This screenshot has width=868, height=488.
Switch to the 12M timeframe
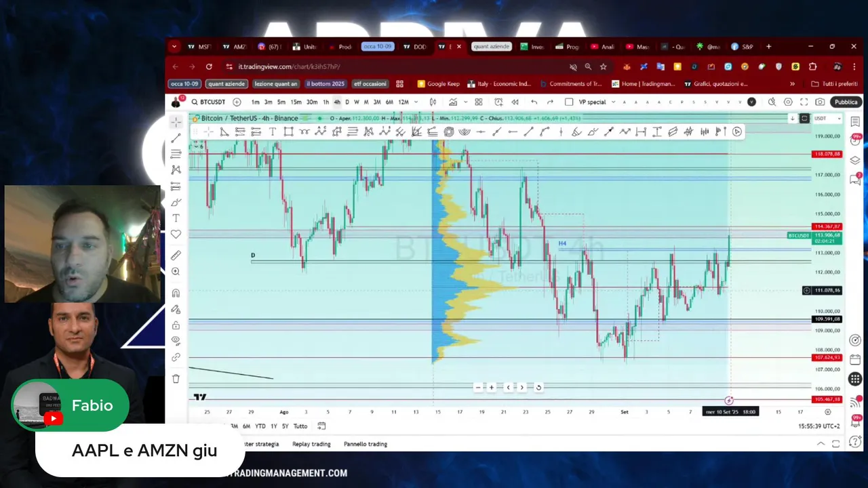click(403, 102)
